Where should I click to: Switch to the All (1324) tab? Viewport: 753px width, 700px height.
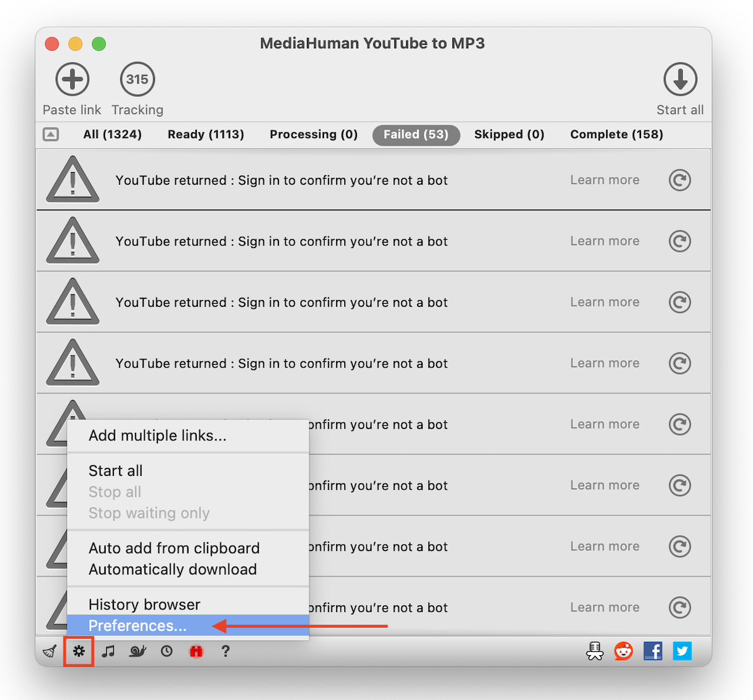tap(113, 135)
